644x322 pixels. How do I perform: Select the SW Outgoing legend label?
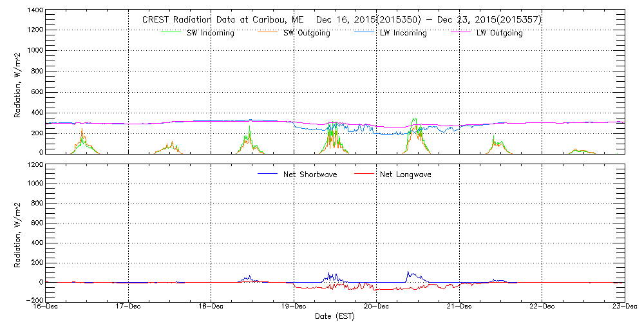[307, 33]
